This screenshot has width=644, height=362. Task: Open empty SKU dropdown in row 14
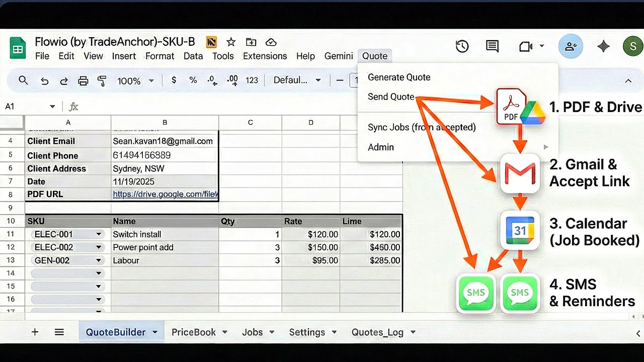click(99, 274)
